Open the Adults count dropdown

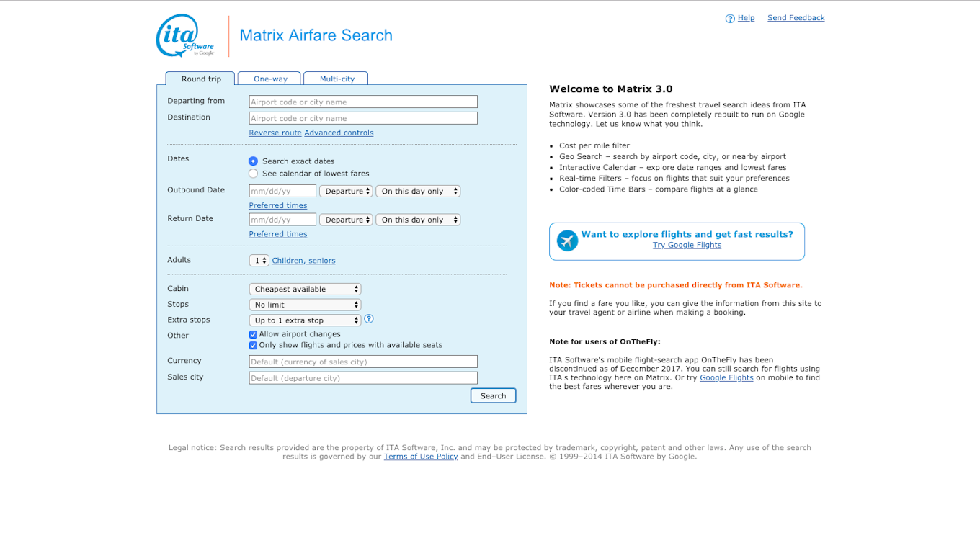click(259, 261)
